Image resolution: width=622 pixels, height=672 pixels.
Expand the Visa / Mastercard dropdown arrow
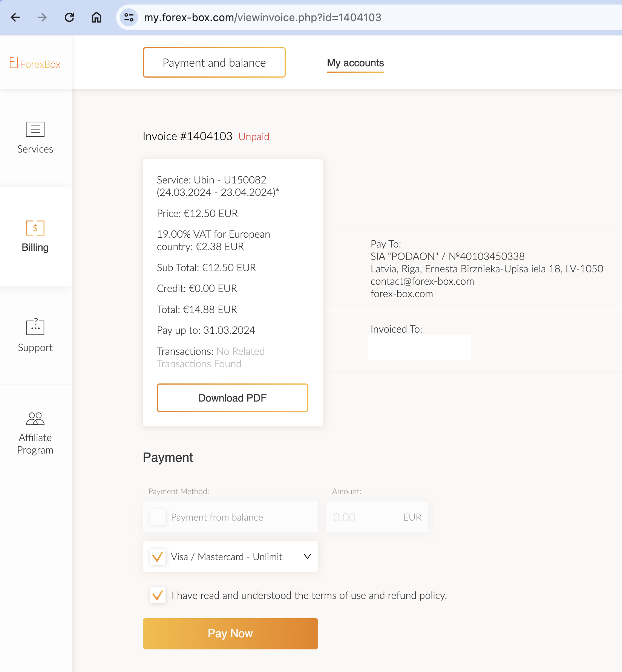point(307,557)
